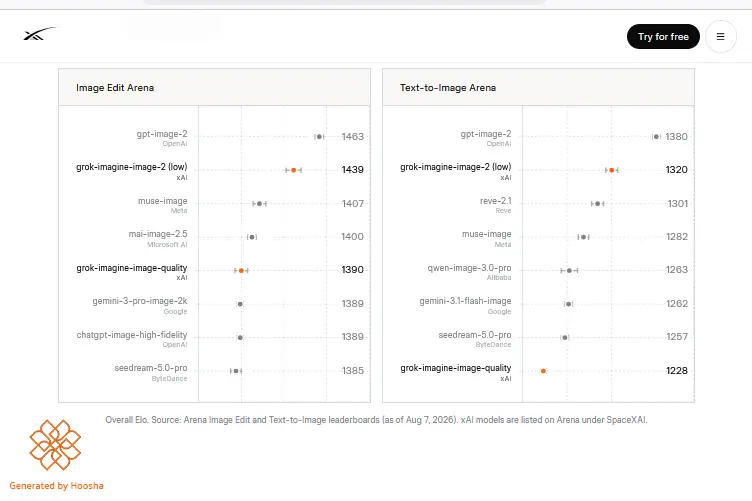
Task: Click the xAI logo in the header
Action: [40, 34]
